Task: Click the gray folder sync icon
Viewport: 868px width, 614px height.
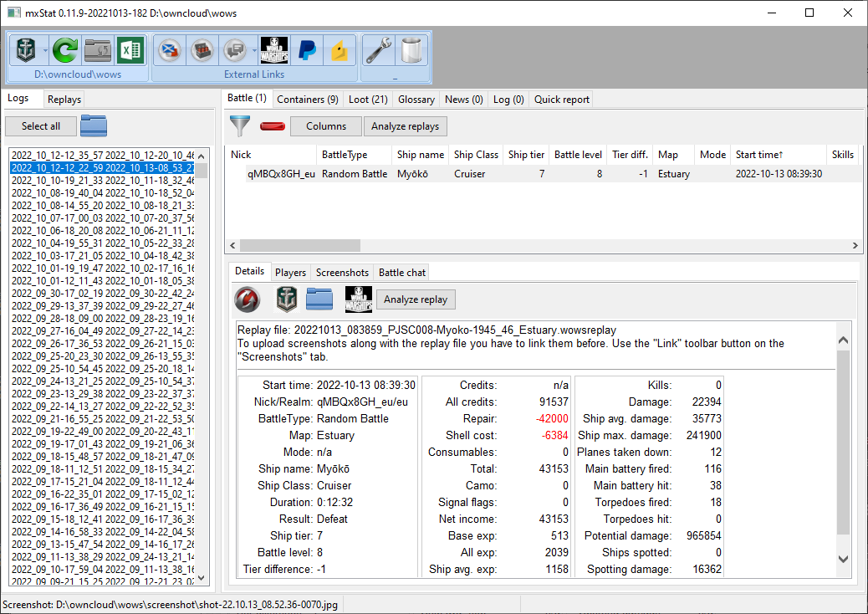Action: coord(98,50)
